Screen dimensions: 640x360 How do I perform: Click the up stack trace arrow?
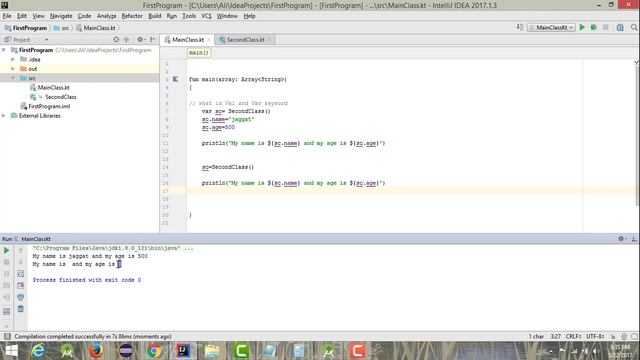pyautogui.click(x=20, y=251)
